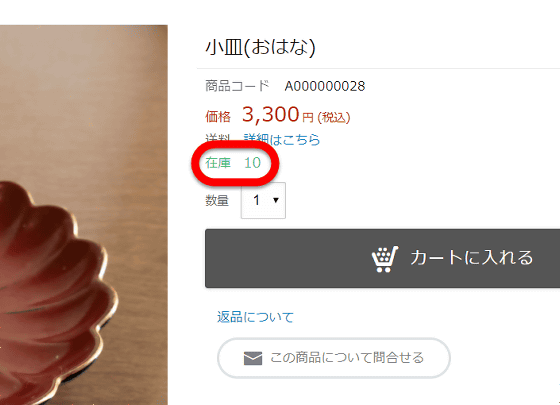Open the 返品について returns link
This screenshot has height=405, width=560.
point(255,317)
